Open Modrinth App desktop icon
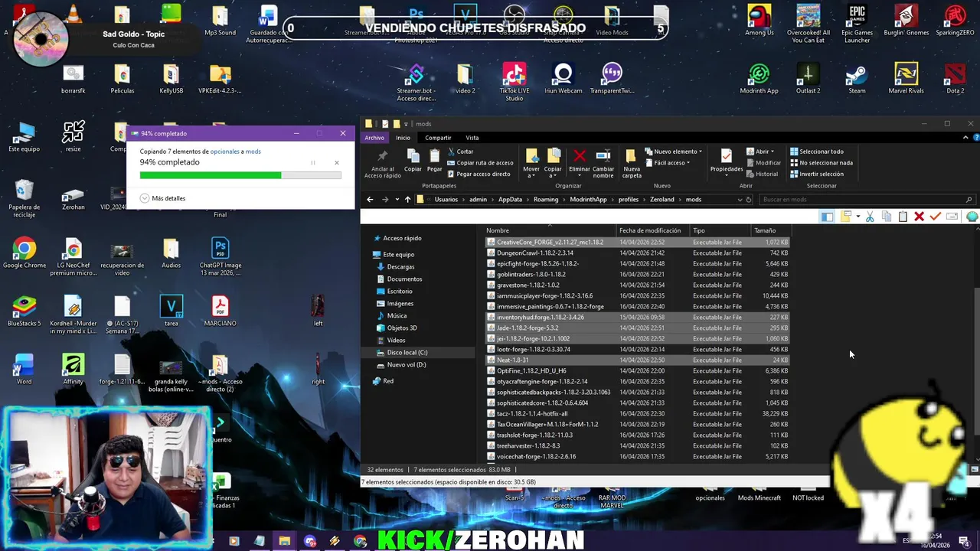This screenshot has width=980, height=551. click(x=759, y=79)
